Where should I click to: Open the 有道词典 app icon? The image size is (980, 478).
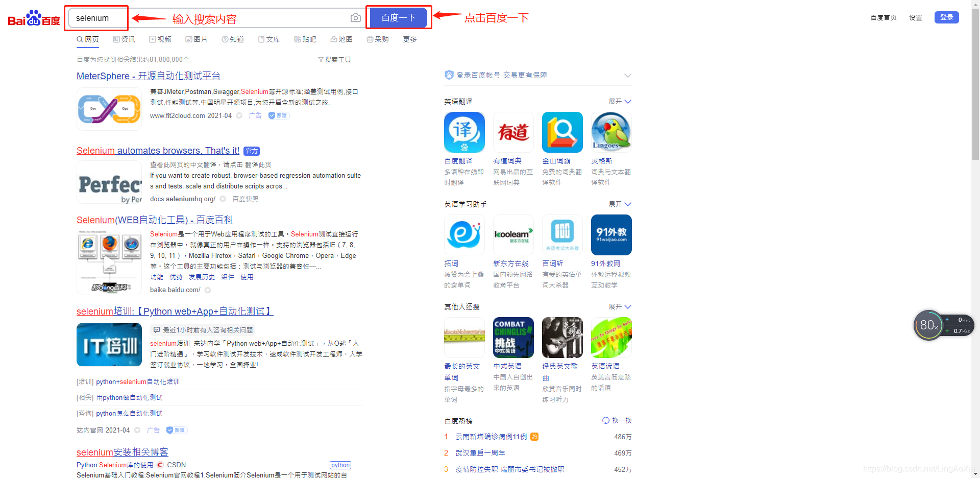(x=513, y=132)
